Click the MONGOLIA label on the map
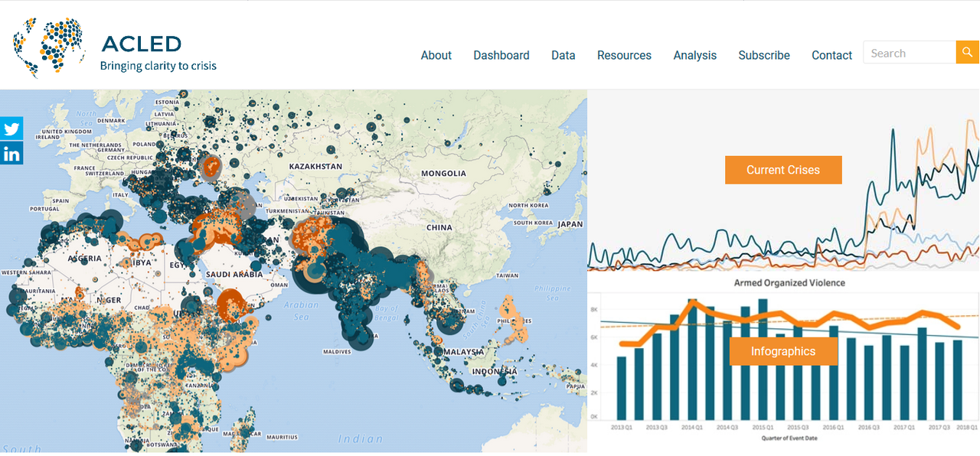Image resolution: width=980 pixels, height=456 pixels. 443,174
